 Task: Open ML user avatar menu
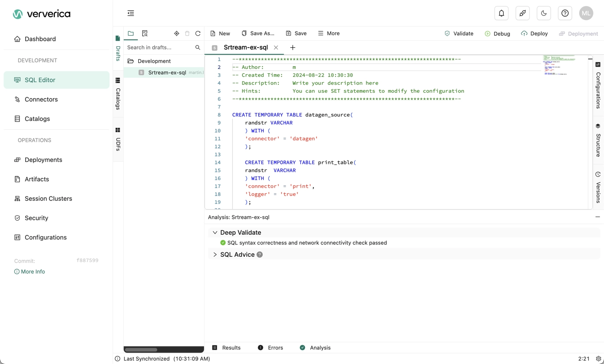(x=586, y=13)
